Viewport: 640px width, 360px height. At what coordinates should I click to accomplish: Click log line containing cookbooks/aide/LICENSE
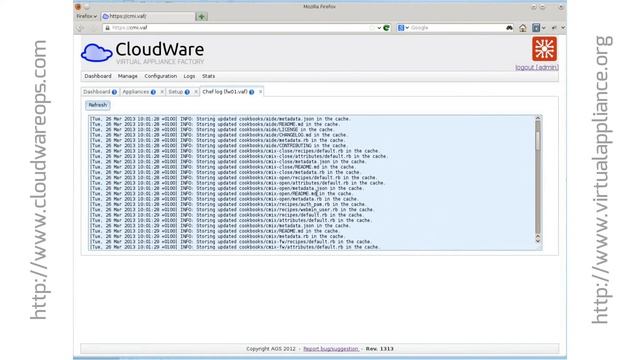211,130
